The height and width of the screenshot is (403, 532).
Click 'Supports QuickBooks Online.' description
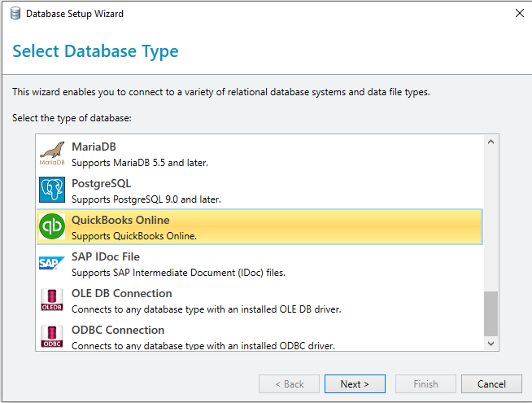pyautogui.click(x=134, y=236)
